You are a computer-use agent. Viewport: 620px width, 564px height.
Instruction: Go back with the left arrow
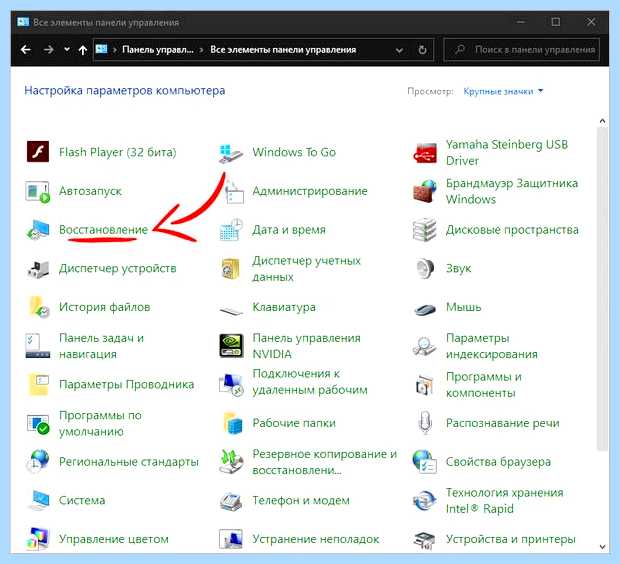(26, 49)
